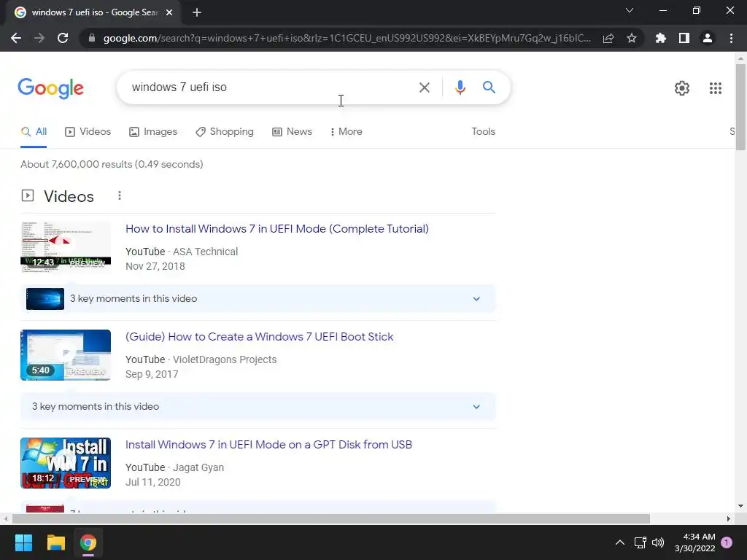
Task: Select the All results tab
Action: coord(34,132)
